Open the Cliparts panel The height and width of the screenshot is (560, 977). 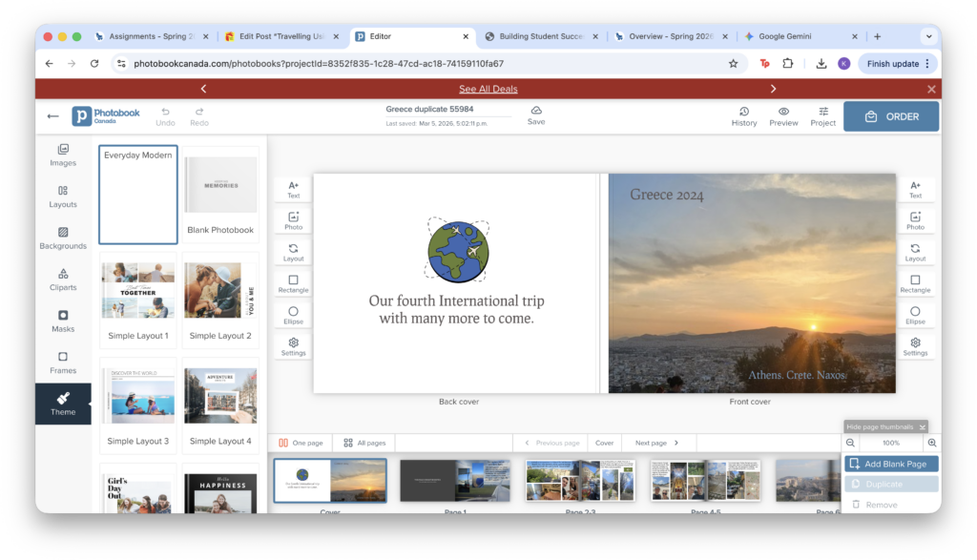63,280
